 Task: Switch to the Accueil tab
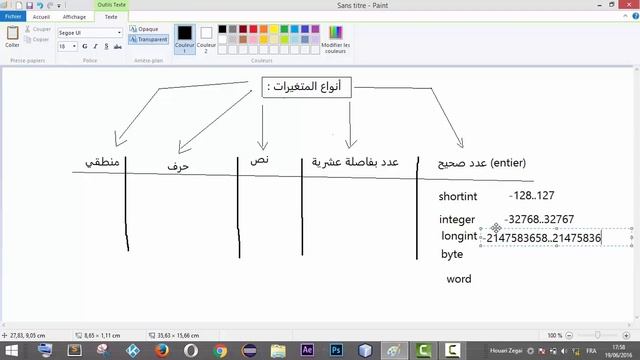41,17
